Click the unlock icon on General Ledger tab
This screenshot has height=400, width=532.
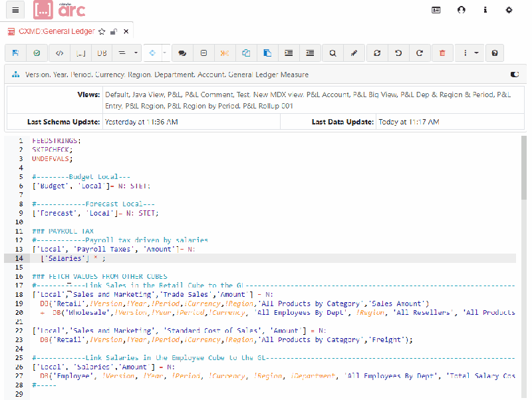(x=114, y=31)
